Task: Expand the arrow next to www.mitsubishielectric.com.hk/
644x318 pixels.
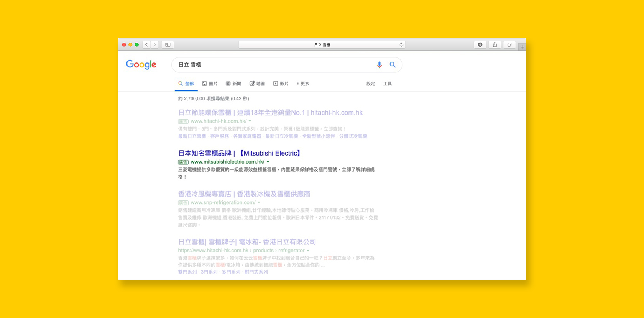Action: pos(268,162)
